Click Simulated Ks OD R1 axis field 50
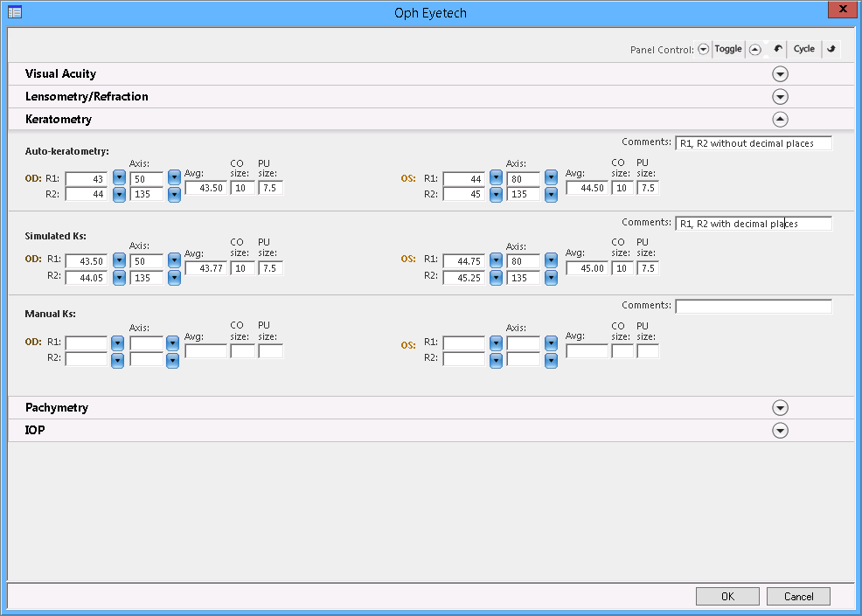 click(146, 261)
